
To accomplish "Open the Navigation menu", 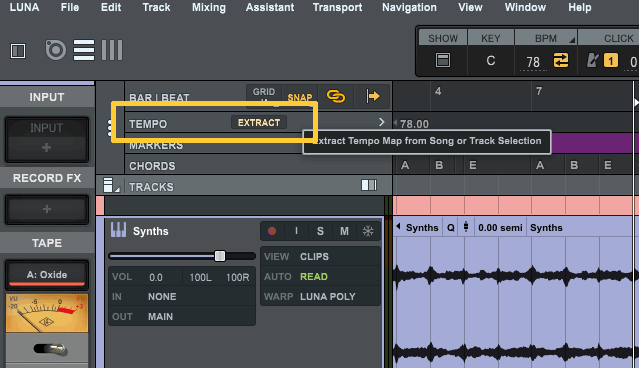I will point(409,7).
